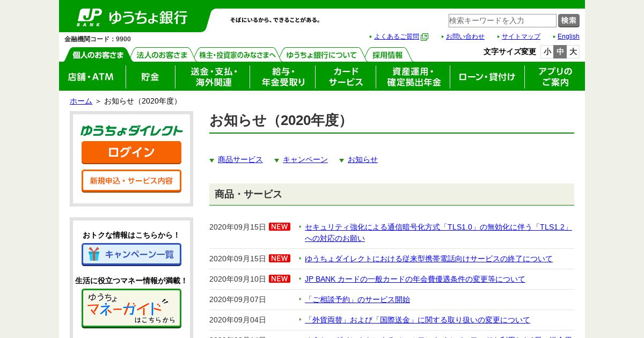Open the よくあるご質問 FAQ link
The height and width of the screenshot is (338, 644).
(397, 36)
